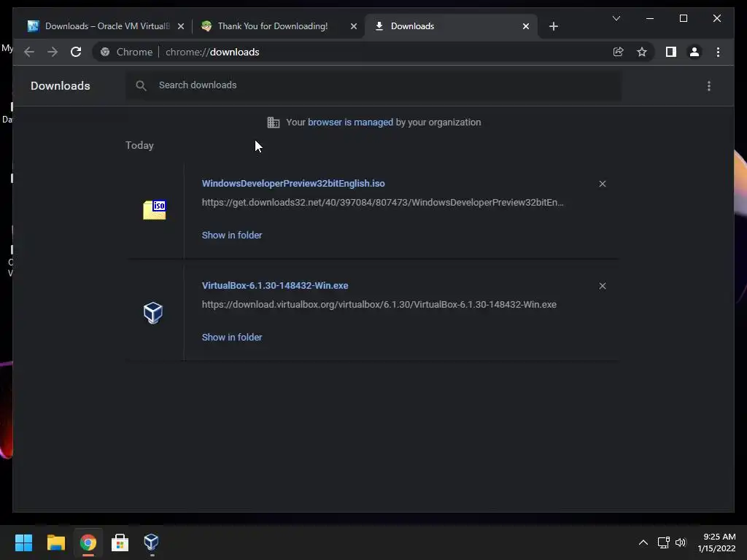The image size is (747, 560).
Task: Open the clock showing 9:25 AM
Action: pyautogui.click(x=716, y=542)
